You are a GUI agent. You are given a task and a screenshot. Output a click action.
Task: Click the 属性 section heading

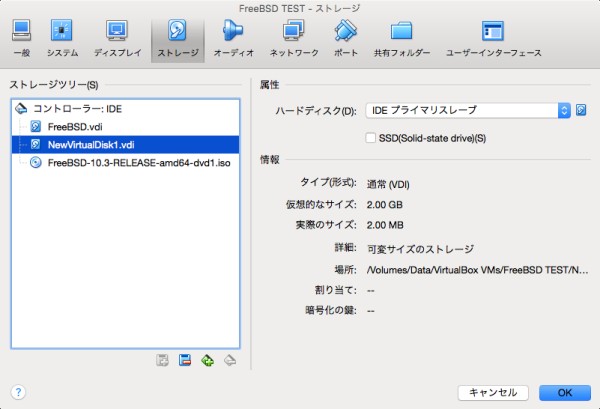269,85
